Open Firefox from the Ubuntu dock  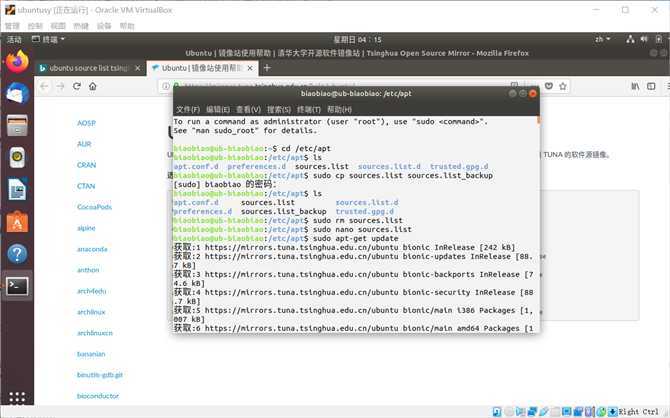[x=17, y=62]
